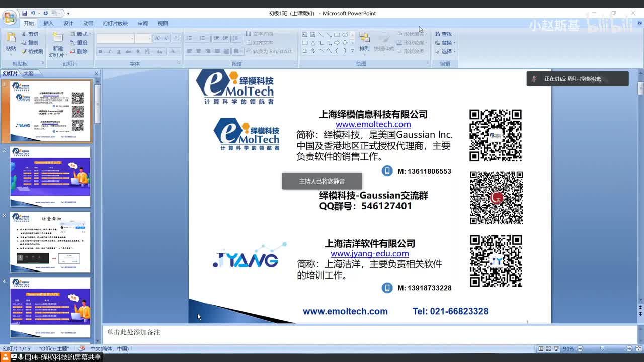Screen dimensions: 644x362
Task: Select slide 3 thumbnail
Action: [x=50, y=242]
